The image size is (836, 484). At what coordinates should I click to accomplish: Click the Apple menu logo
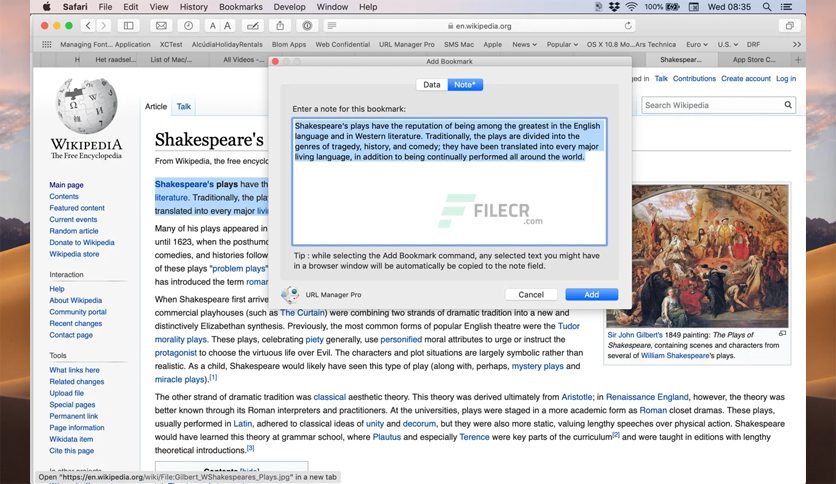(46, 7)
